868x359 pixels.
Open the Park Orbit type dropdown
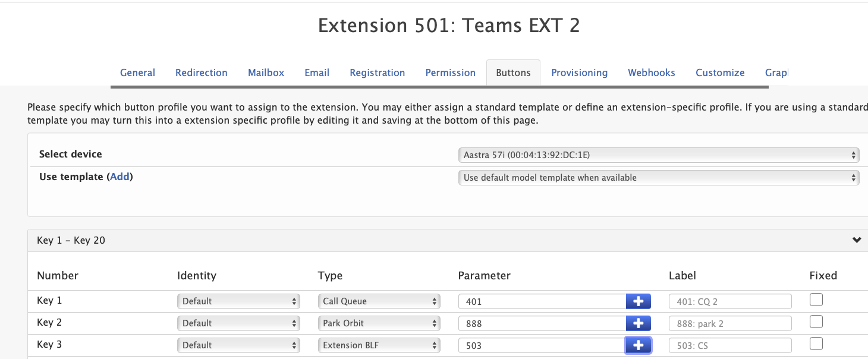tap(379, 323)
